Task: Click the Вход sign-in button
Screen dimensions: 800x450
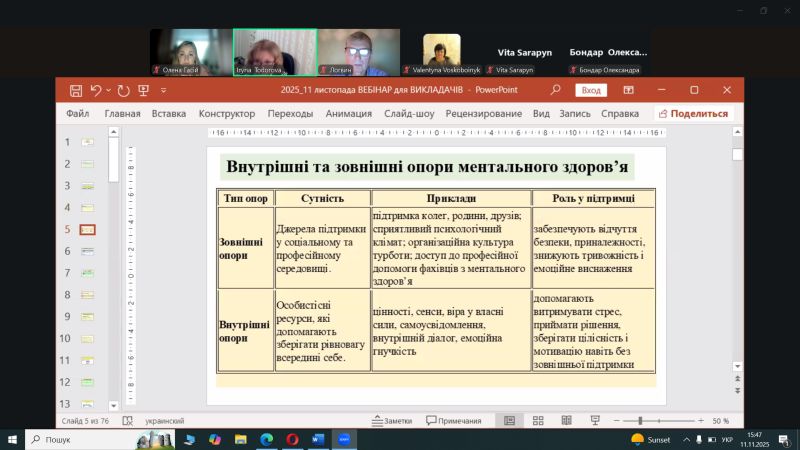Action: pyautogui.click(x=591, y=90)
